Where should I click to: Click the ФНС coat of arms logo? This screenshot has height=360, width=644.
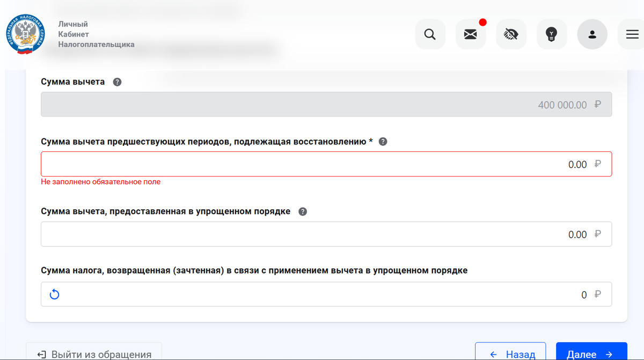[25, 34]
